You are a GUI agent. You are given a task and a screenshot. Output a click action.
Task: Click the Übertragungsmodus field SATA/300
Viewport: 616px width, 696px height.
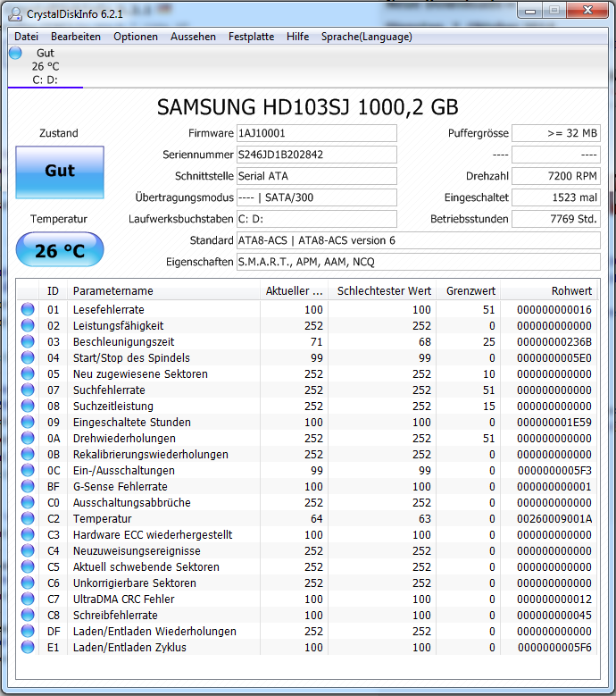pos(317,197)
